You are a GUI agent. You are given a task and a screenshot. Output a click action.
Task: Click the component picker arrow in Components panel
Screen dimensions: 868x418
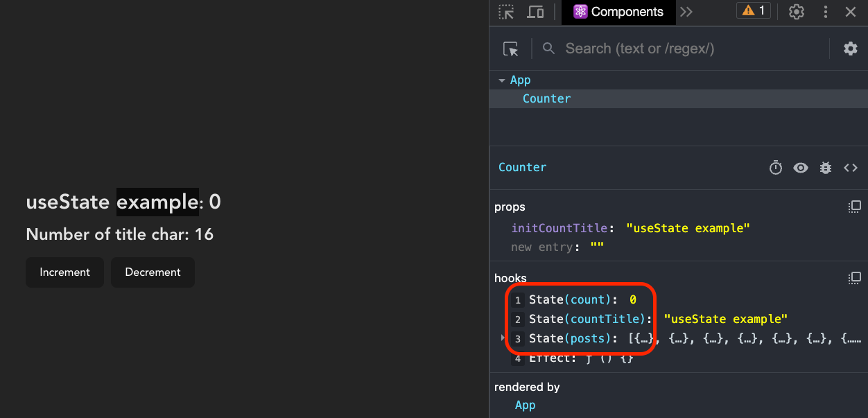511,49
